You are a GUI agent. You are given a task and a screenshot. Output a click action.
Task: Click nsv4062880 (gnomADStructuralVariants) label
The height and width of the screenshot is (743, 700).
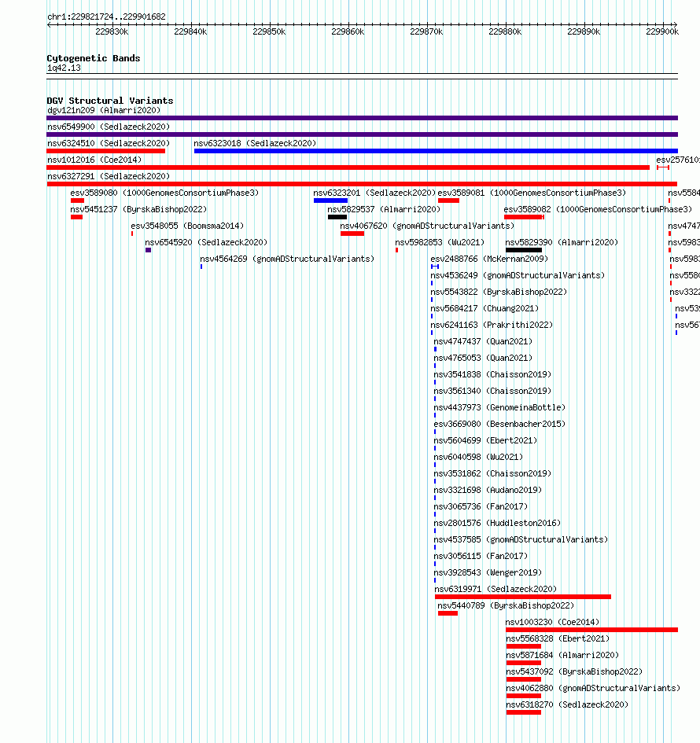593,690
